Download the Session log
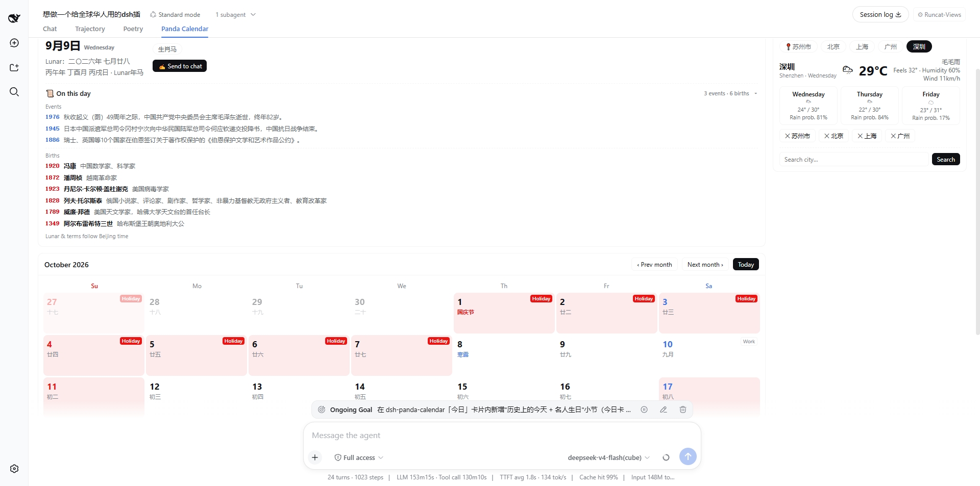The image size is (980, 486). click(880, 14)
